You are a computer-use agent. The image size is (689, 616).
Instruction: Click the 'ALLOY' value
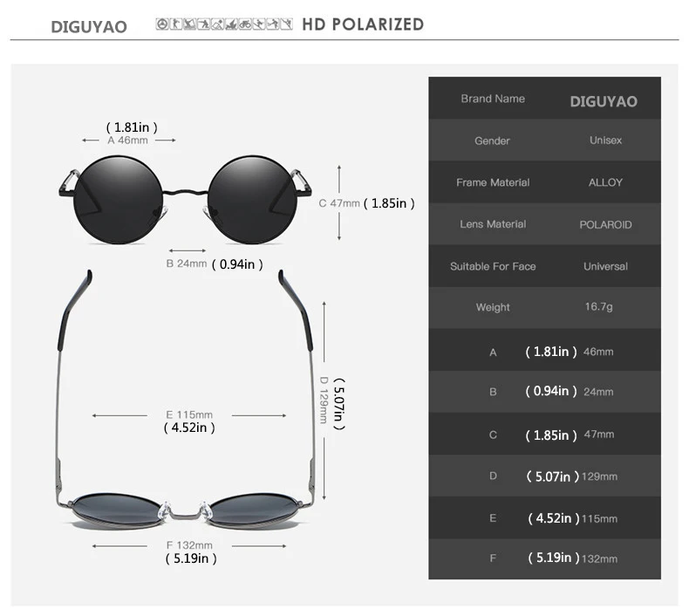pos(605,182)
